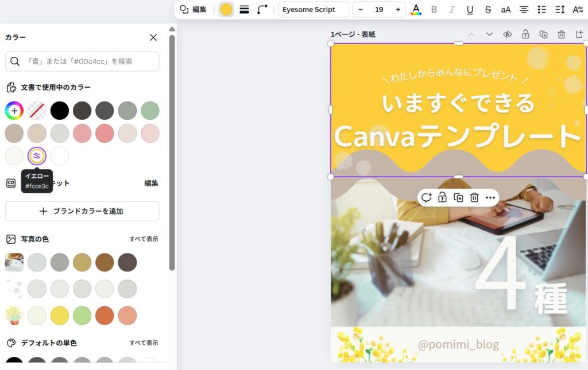Click the 編集 link next to brand kit
The width and height of the screenshot is (588, 370).
coord(151,183)
